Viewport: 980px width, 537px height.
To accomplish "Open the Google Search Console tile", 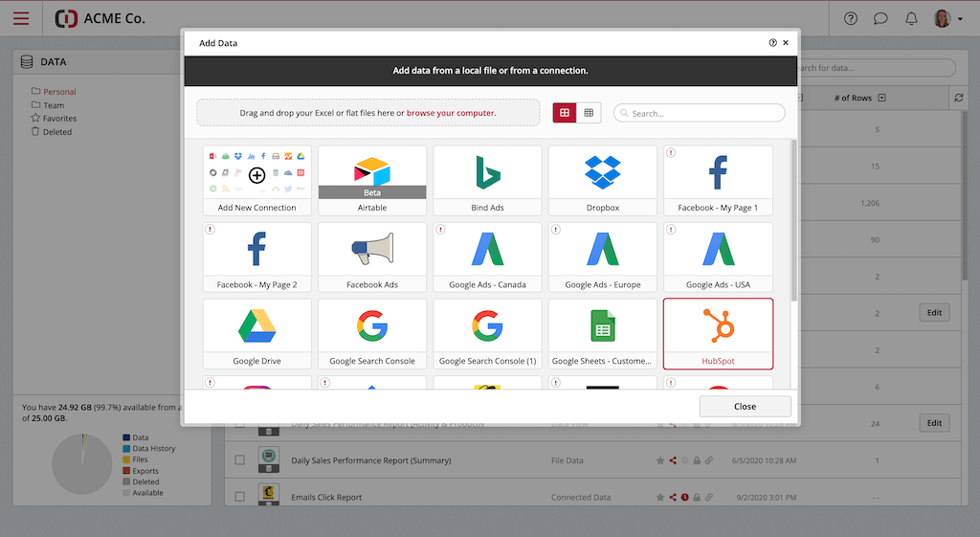I will [x=372, y=334].
